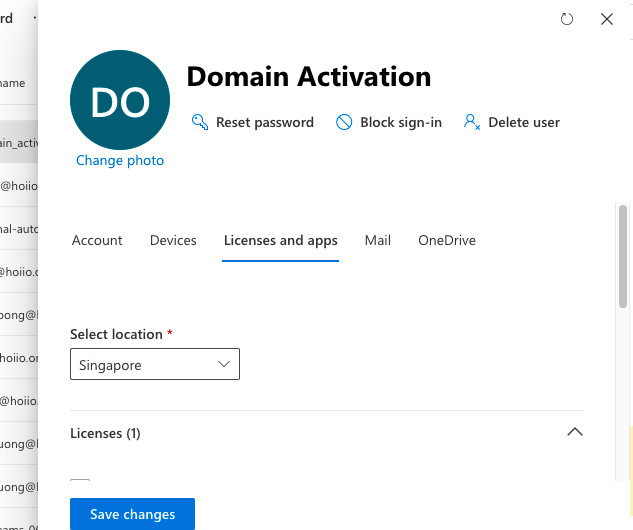
Task: Choose Delete user action
Action: (512, 122)
